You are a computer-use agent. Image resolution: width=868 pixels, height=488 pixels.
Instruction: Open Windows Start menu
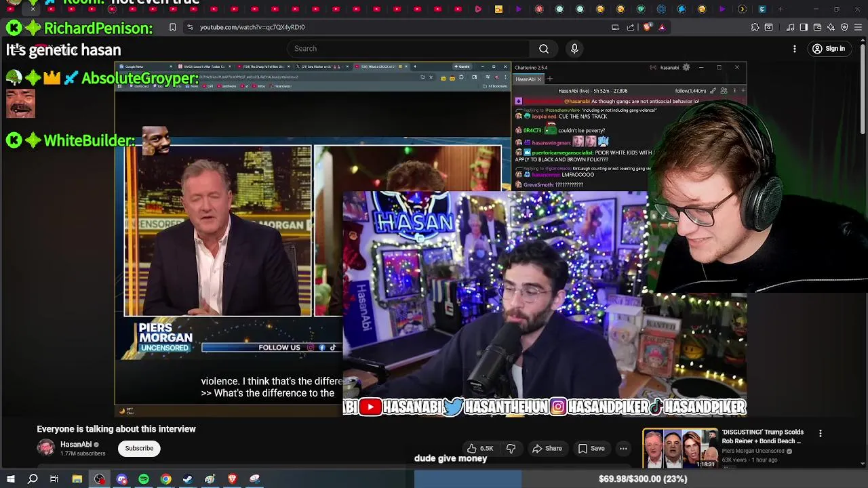pyautogui.click(x=10, y=479)
